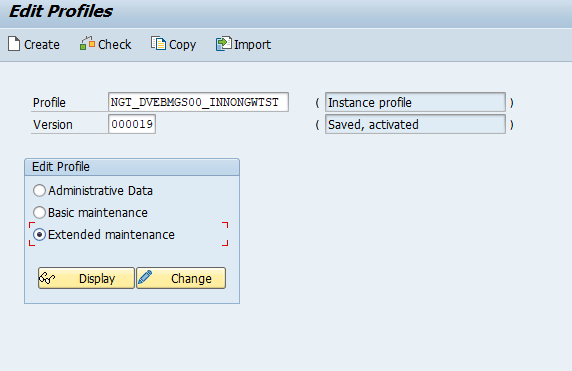Click the Create toolbar label
Viewport: 572px width, 371px height.
coord(42,45)
